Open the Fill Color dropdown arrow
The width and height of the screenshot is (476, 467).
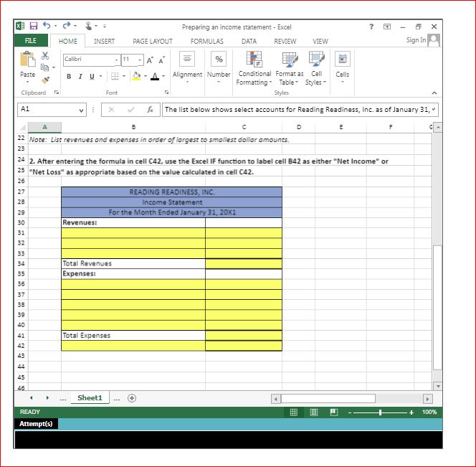[x=146, y=76]
